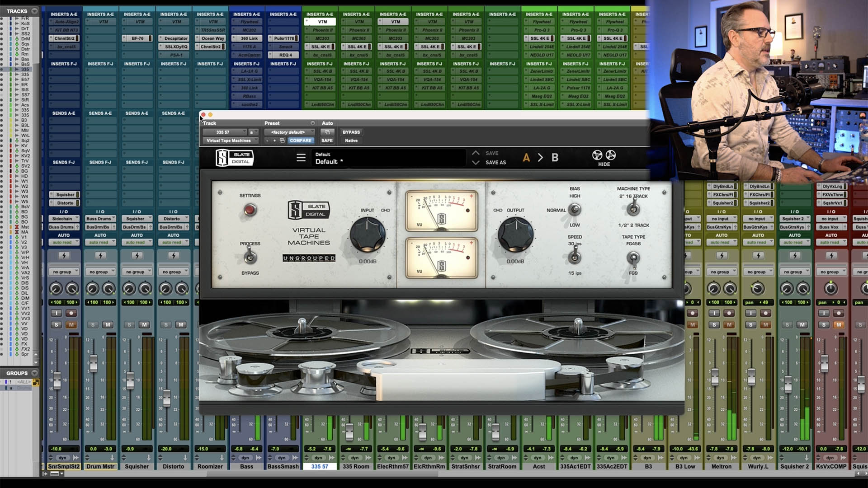Click the INPUT gain knob on the tape machine
The height and width of the screenshot is (488, 868).
pos(367,235)
